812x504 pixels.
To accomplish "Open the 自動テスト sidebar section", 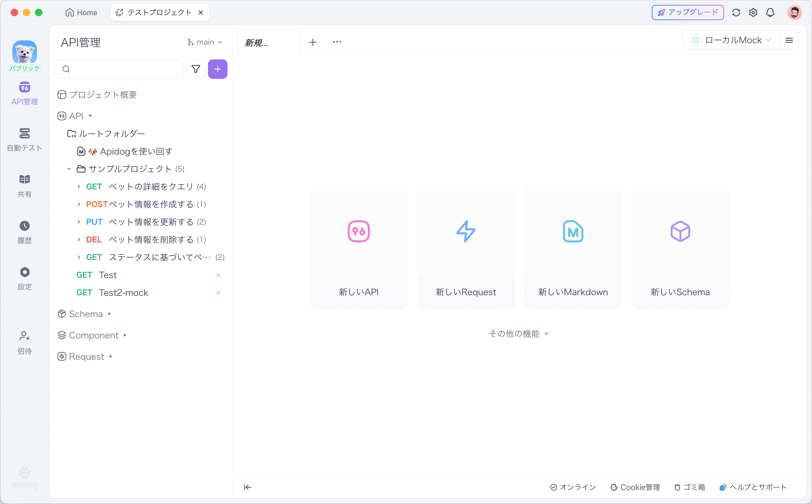I will point(24,139).
